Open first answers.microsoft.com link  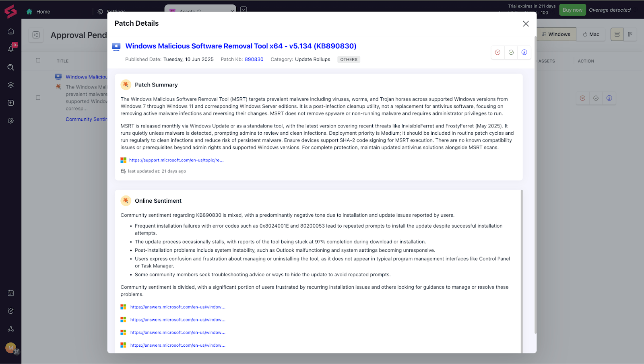click(x=178, y=307)
